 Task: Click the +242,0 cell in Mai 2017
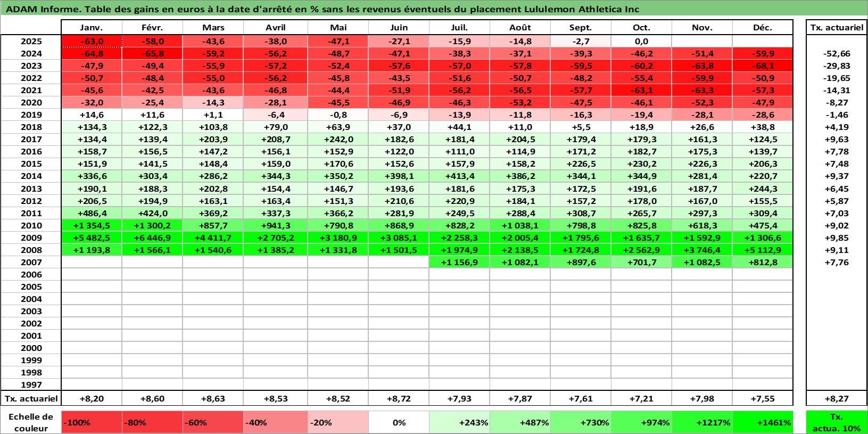click(x=338, y=139)
